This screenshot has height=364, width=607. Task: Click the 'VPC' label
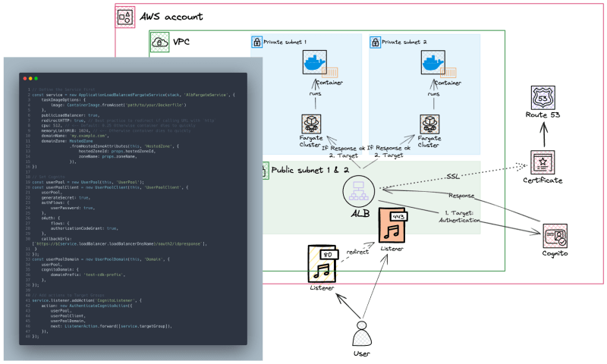pyautogui.click(x=181, y=42)
